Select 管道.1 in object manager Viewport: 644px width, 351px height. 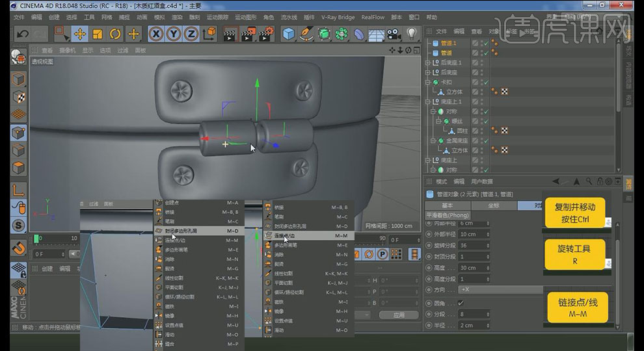pyautogui.click(x=448, y=43)
